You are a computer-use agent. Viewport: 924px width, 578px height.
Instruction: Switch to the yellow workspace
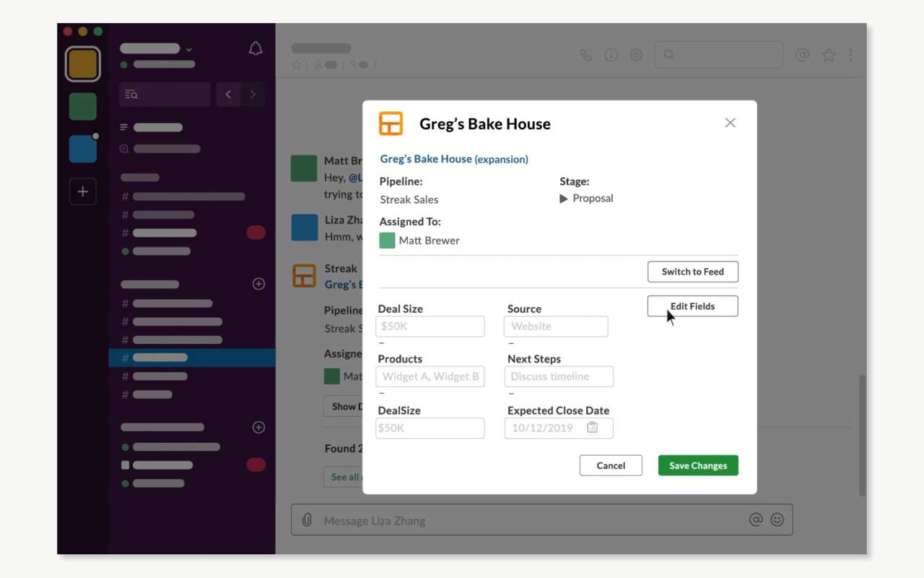coord(83,64)
